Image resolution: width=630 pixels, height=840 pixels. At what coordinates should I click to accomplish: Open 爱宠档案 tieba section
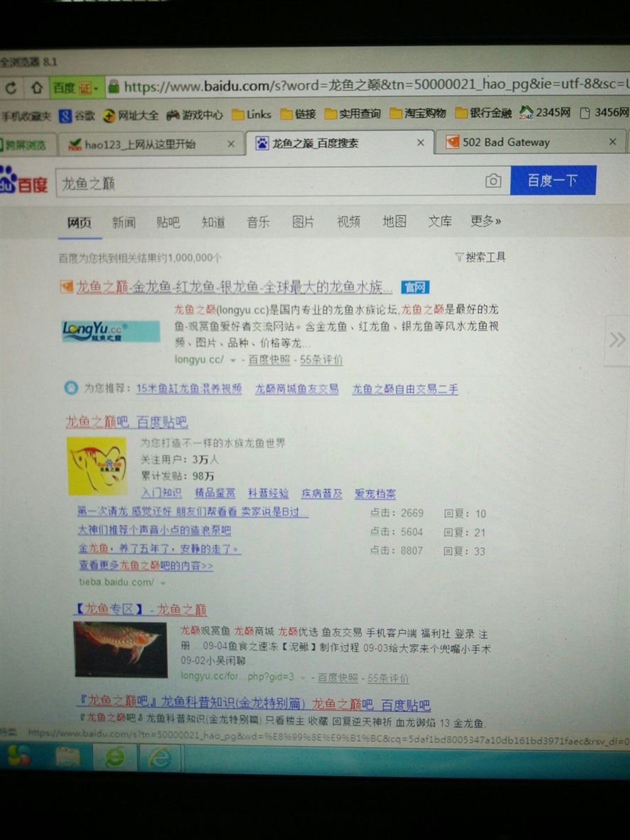pos(375,494)
